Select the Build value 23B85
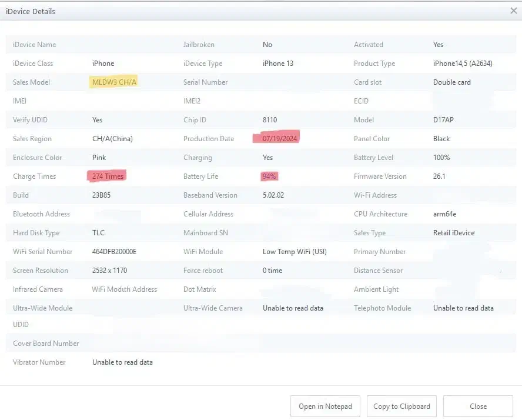 pyautogui.click(x=102, y=195)
